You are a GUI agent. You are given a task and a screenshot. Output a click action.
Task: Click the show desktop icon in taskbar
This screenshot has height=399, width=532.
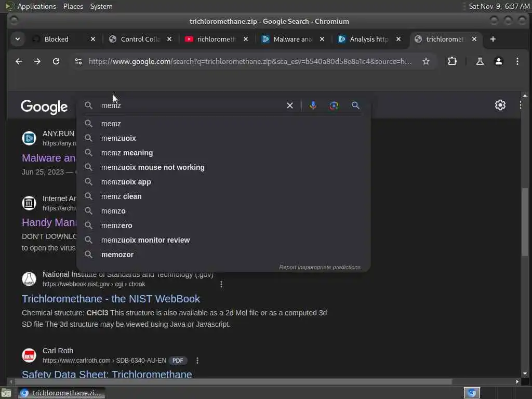(x=6, y=393)
